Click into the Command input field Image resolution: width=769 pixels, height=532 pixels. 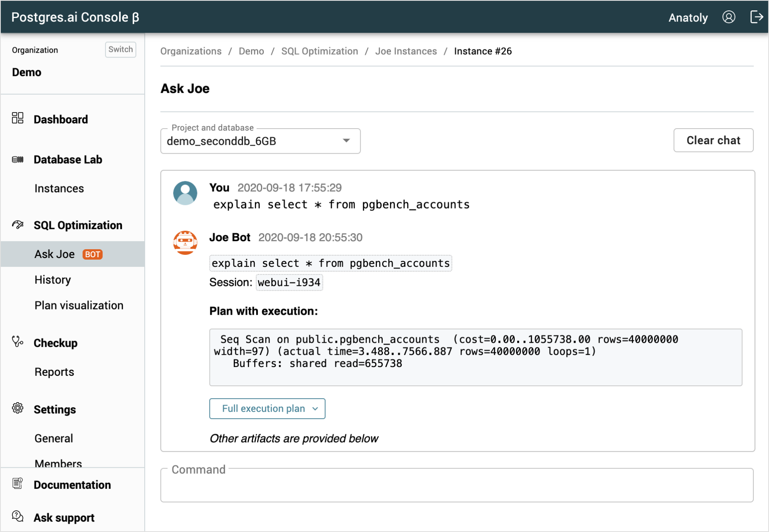tap(457, 485)
